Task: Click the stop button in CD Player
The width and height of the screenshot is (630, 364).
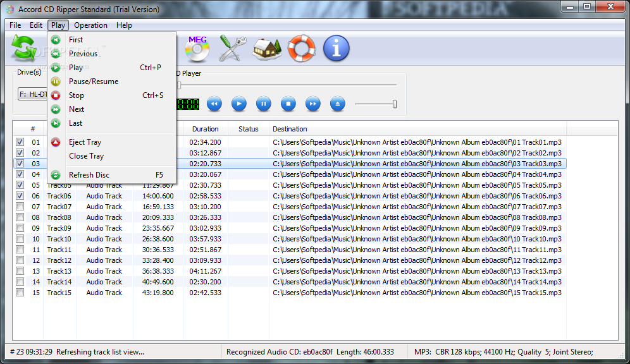Action: [288, 104]
